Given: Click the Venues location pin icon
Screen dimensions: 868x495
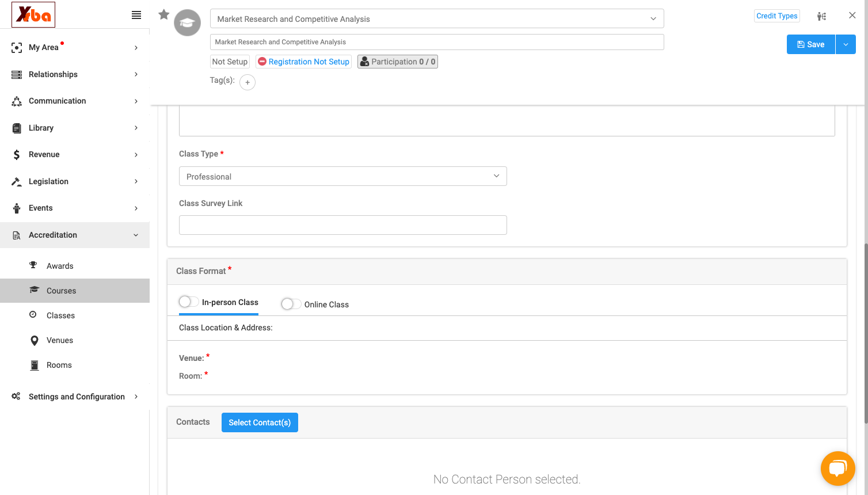Looking at the screenshot, I should (35, 340).
